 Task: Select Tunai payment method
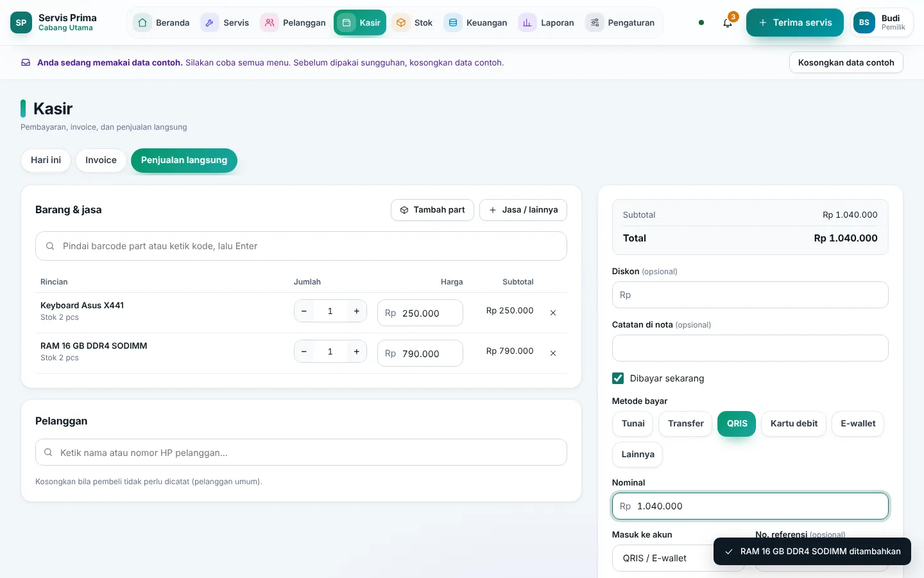point(633,424)
